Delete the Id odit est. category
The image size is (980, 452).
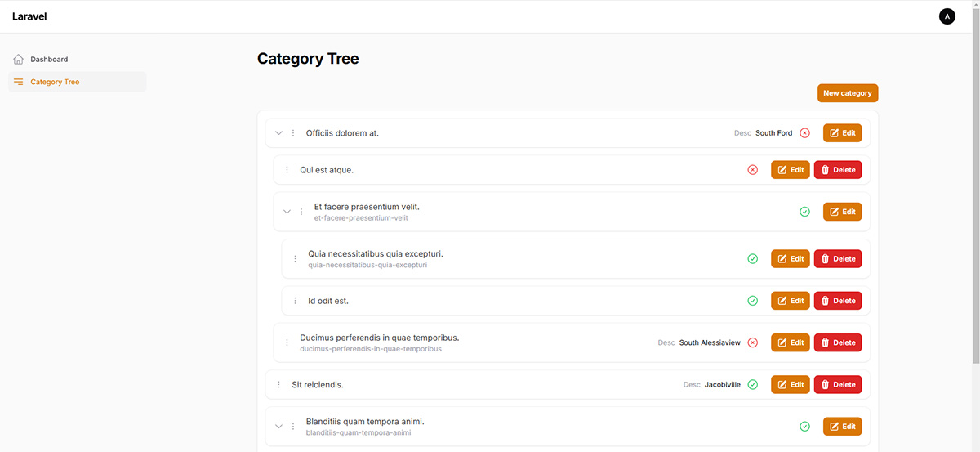coord(838,301)
